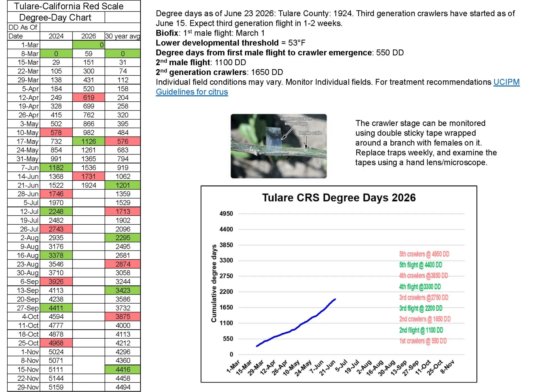Screen dimensions: 539x392
Task: Select the red 3875 cell in 30 year avg
Action: tap(123, 316)
